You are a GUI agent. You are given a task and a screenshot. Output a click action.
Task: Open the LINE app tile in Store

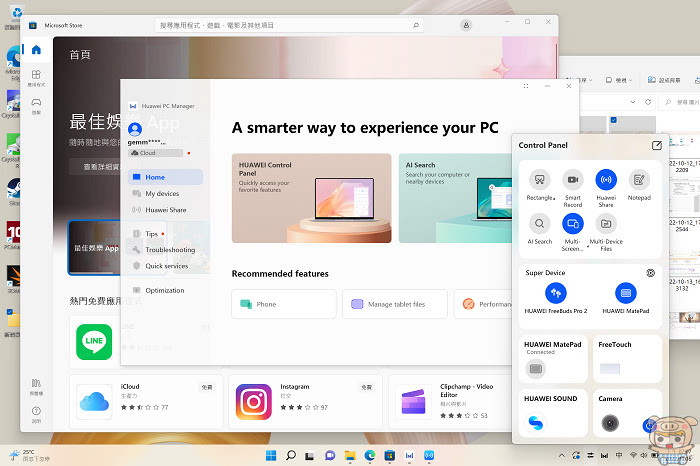click(94, 341)
